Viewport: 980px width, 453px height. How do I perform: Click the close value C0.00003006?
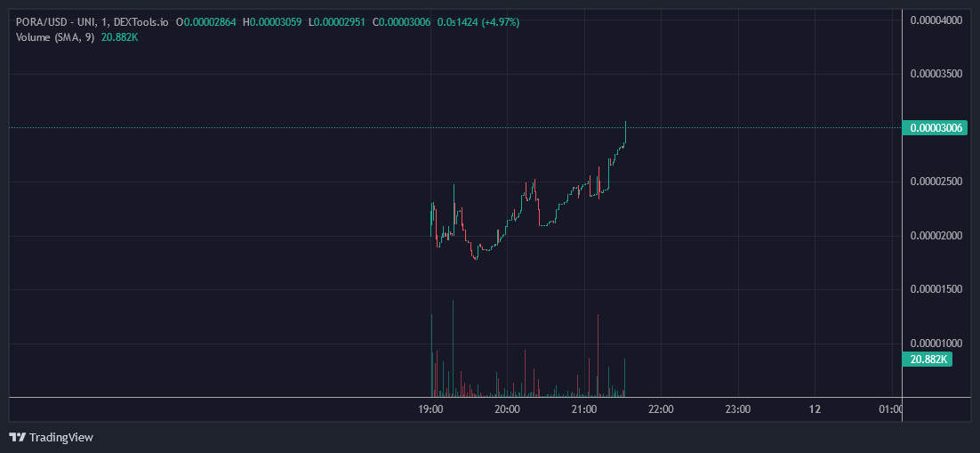tap(401, 22)
